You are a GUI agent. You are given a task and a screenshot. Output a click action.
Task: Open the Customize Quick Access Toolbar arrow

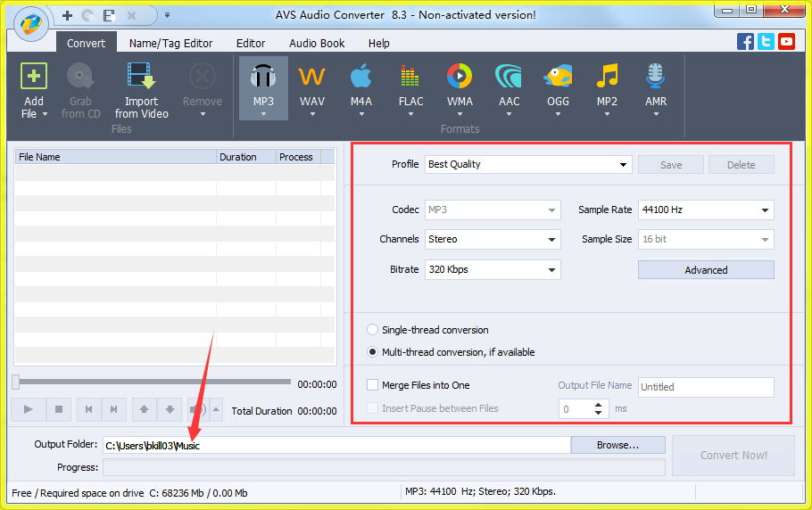click(167, 15)
